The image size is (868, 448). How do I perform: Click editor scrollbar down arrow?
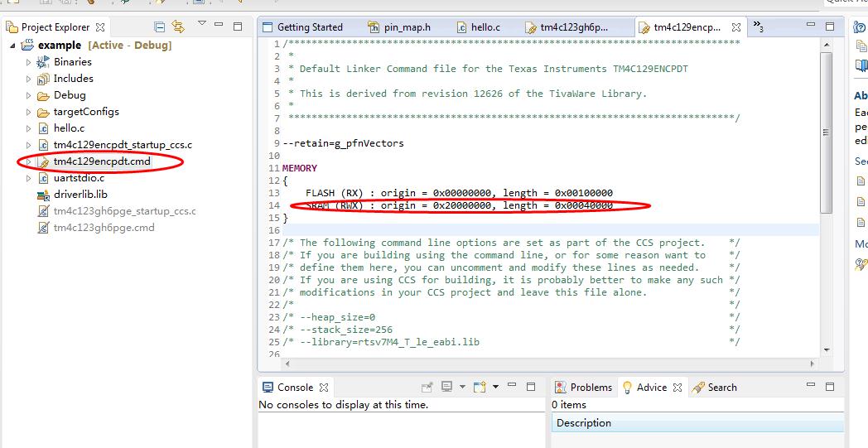pos(827,350)
